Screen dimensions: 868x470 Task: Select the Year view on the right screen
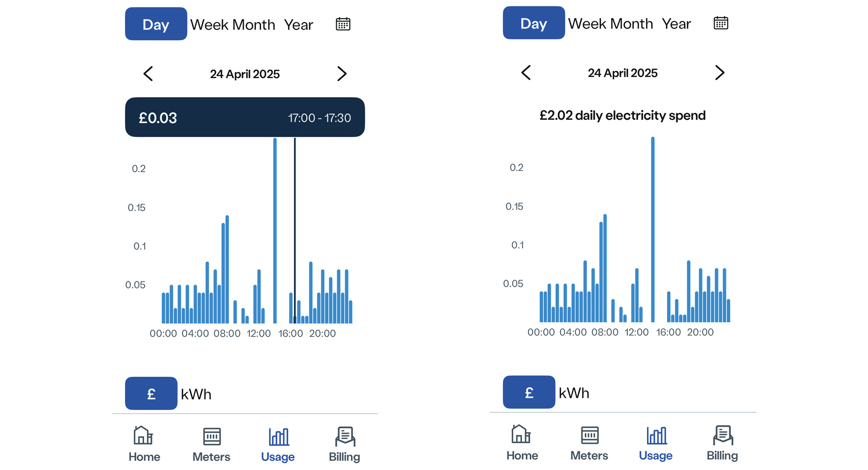(x=677, y=23)
